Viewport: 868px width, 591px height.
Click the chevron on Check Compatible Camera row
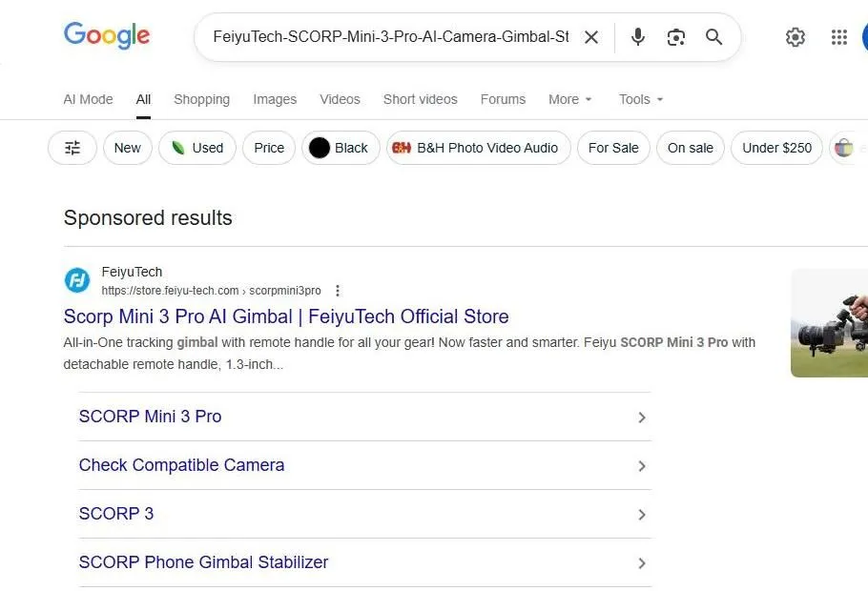coord(642,466)
